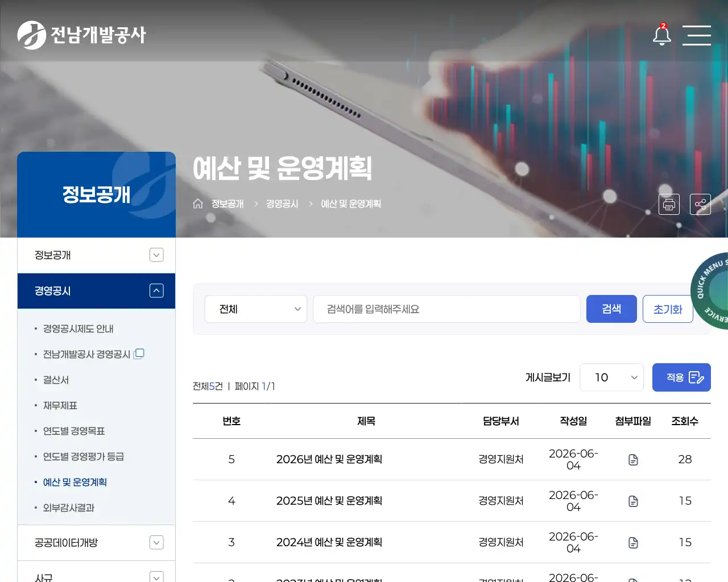This screenshot has width=728, height=582.
Task: Click the 예산 및 운영계획 breadcrumb link
Action: point(351,203)
